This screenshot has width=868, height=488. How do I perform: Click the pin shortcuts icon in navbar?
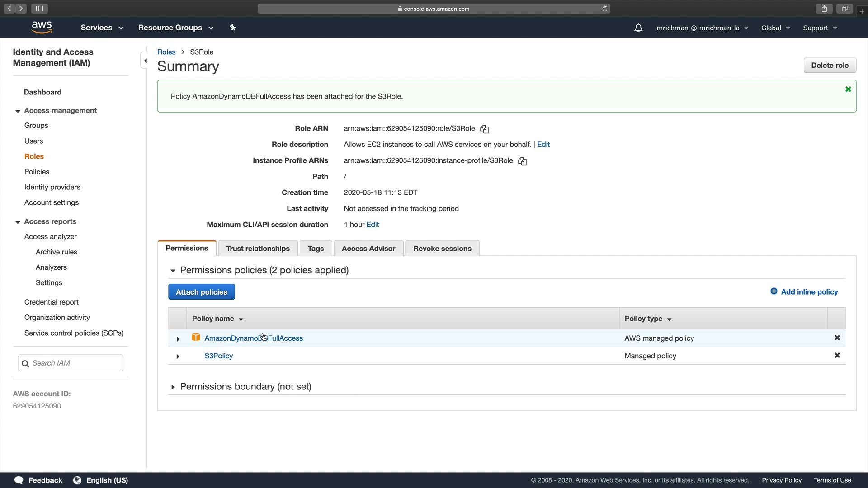coord(233,28)
